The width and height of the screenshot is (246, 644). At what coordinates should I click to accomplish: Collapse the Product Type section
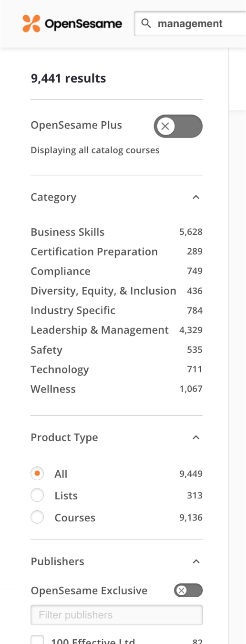click(x=196, y=437)
